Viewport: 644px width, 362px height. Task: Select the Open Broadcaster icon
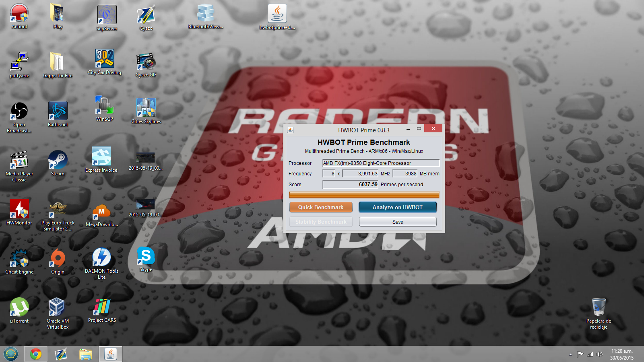coord(19,117)
